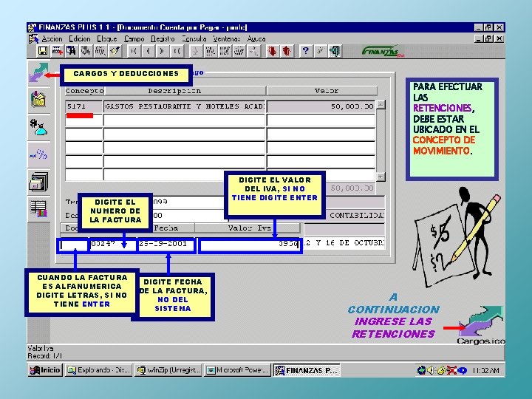Screen dimensions: 532x399
Task: Click the Concepto column header
Action: coord(84,91)
